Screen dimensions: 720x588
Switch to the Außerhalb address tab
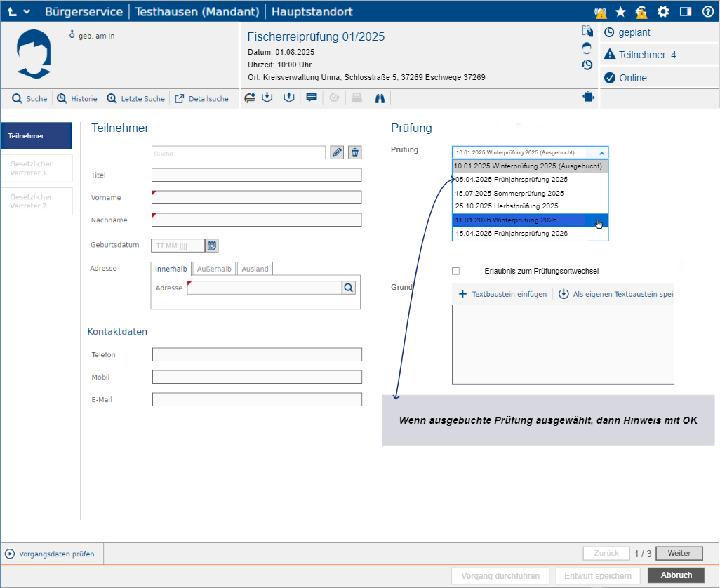point(213,269)
